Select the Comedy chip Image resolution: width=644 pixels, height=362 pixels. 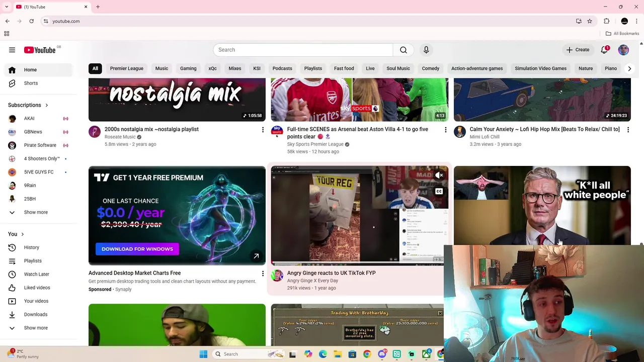[x=431, y=68]
